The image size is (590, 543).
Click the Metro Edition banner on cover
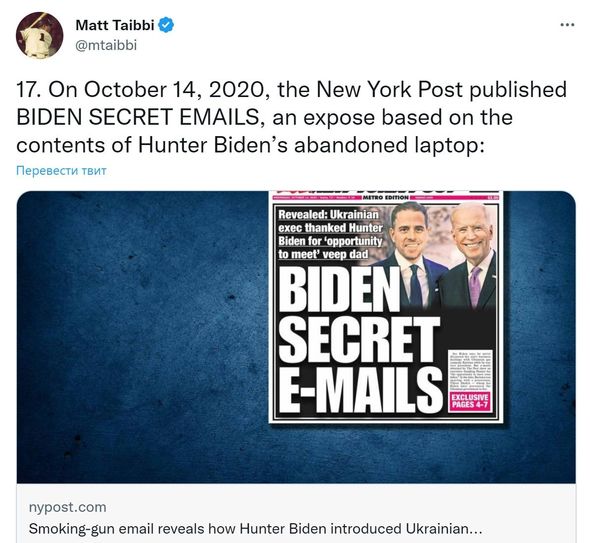pos(386,197)
